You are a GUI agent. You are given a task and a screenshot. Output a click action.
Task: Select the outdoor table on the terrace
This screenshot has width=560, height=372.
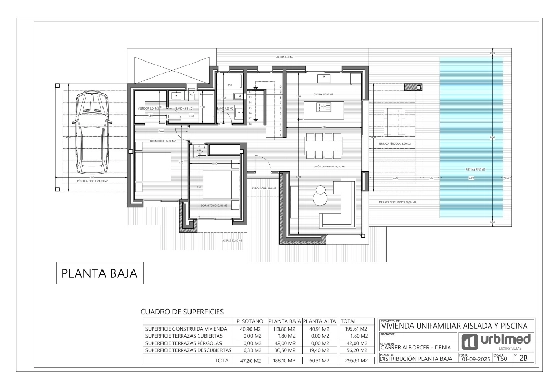[394, 122]
